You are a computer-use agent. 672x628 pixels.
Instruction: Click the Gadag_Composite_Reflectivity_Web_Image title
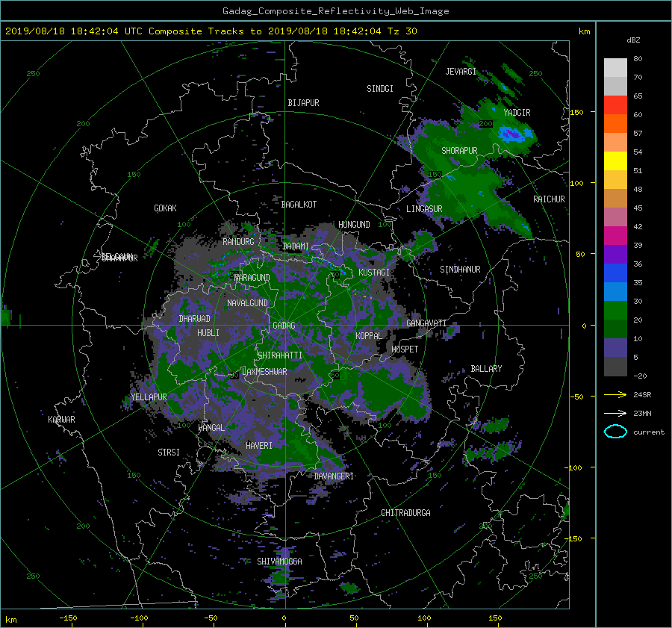335,11
